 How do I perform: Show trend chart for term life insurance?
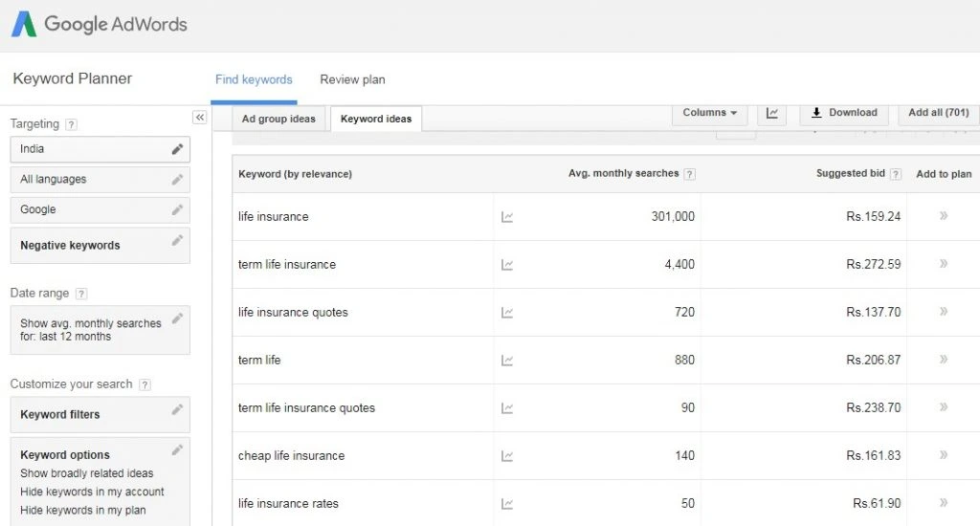click(507, 265)
